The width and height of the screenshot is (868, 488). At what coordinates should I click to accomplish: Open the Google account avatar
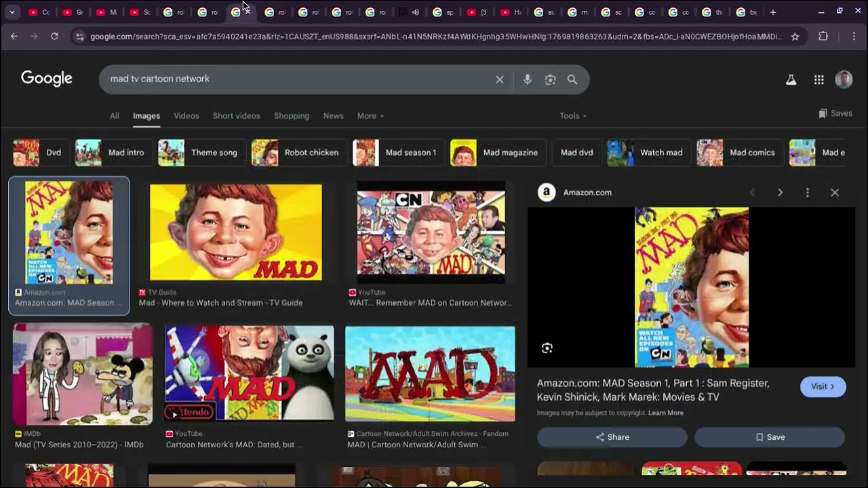pyautogui.click(x=844, y=79)
